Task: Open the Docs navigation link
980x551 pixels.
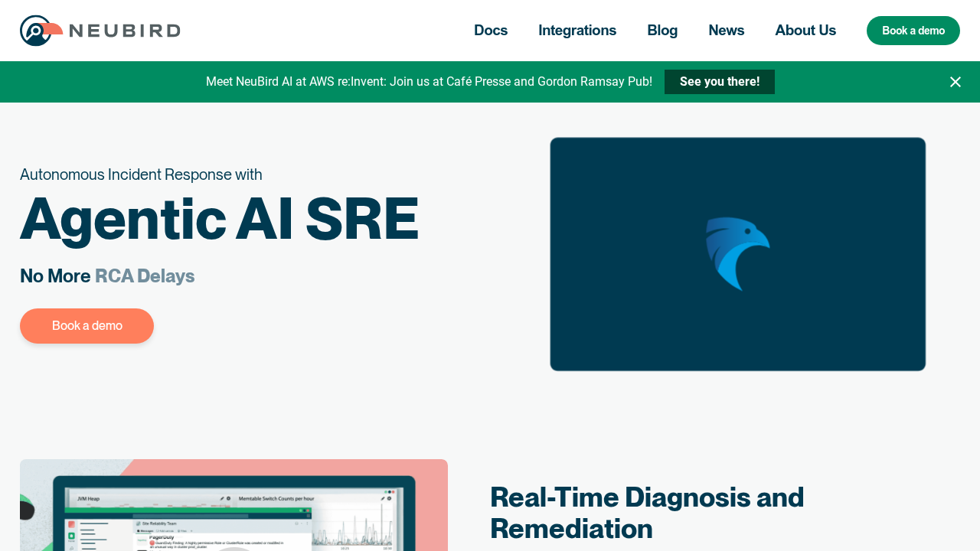Action: [490, 31]
